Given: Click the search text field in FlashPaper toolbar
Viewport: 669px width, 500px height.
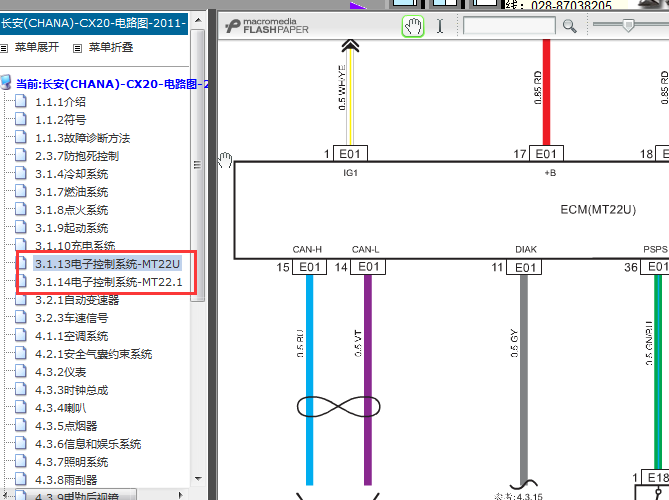Looking at the screenshot, I should point(509,26).
